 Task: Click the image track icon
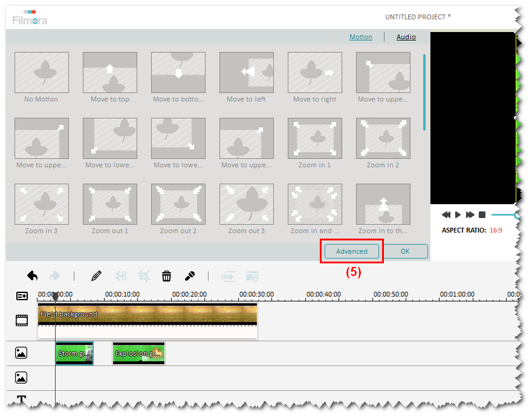click(x=22, y=353)
